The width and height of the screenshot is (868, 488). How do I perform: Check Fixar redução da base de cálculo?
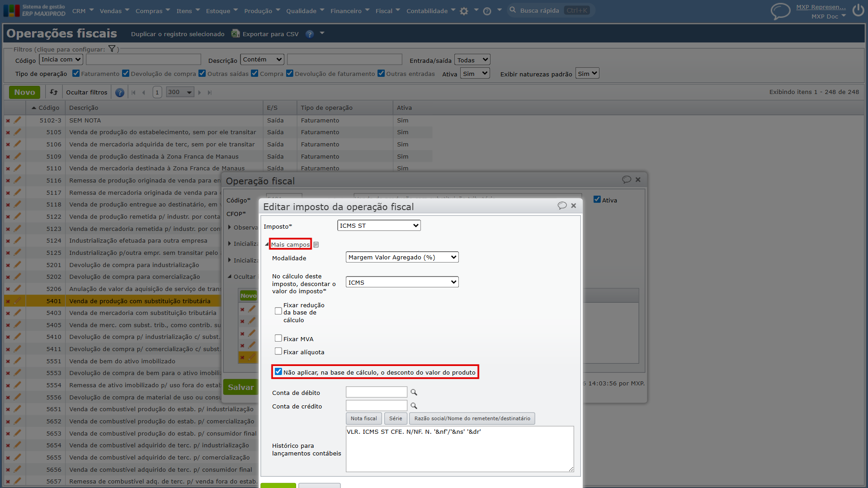(x=278, y=311)
